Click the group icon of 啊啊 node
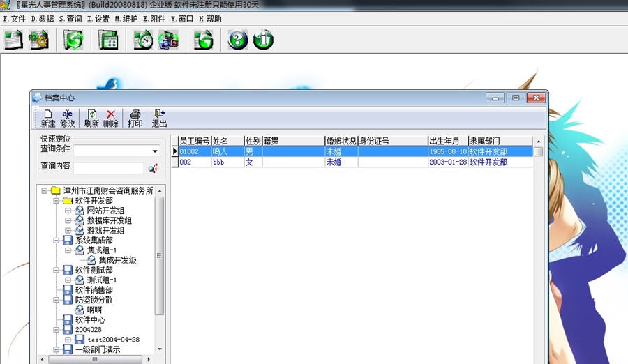 [x=80, y=310]
